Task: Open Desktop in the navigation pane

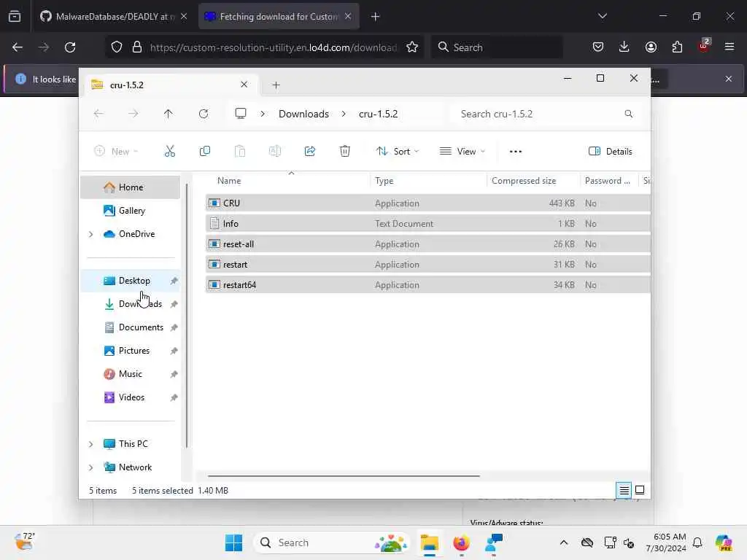Action: pos(130,281)
